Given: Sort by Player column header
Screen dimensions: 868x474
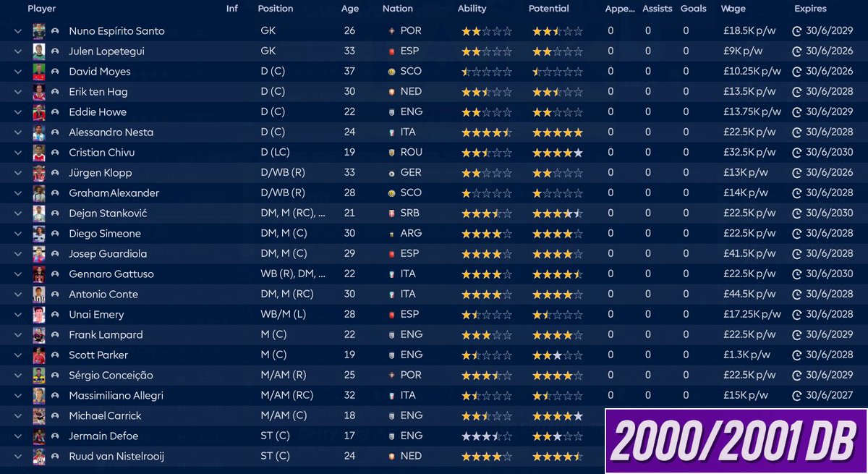Looking at the screenshot, I should pyautogui.click(x=41, y=9).
